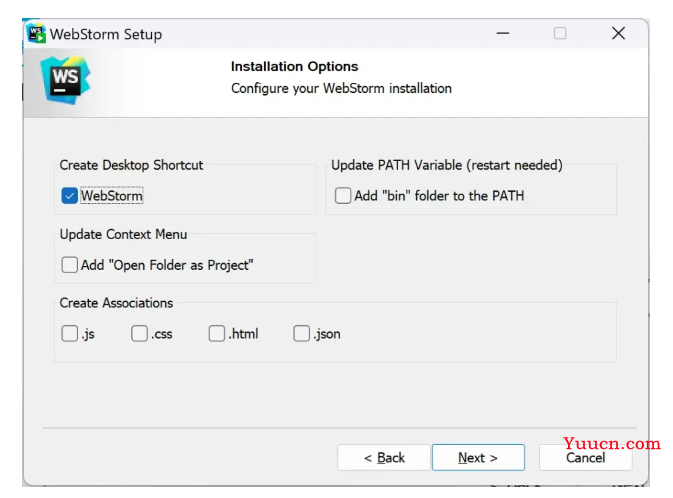Click the large WS logo in header
This screenshot has width=673, height=498.
point(66,80)
